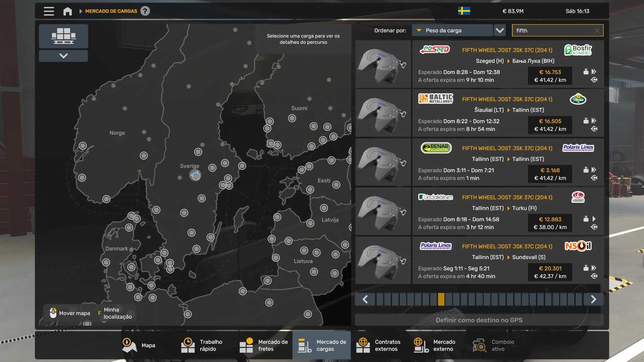Go to the next page of cargo offers
This screenshot has height=362, width=644.
pyautogui.click(x=593, y=299)
